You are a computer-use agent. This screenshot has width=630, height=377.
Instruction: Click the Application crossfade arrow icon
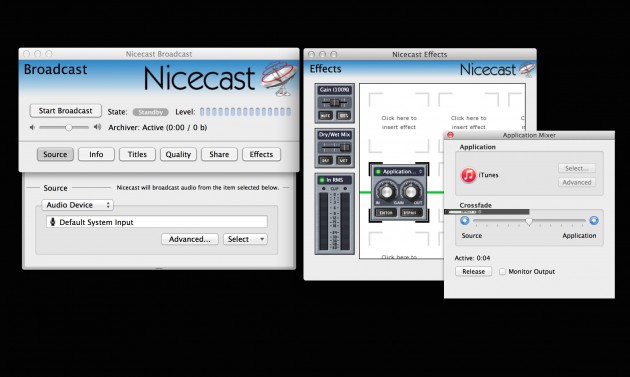pos(594,220)
